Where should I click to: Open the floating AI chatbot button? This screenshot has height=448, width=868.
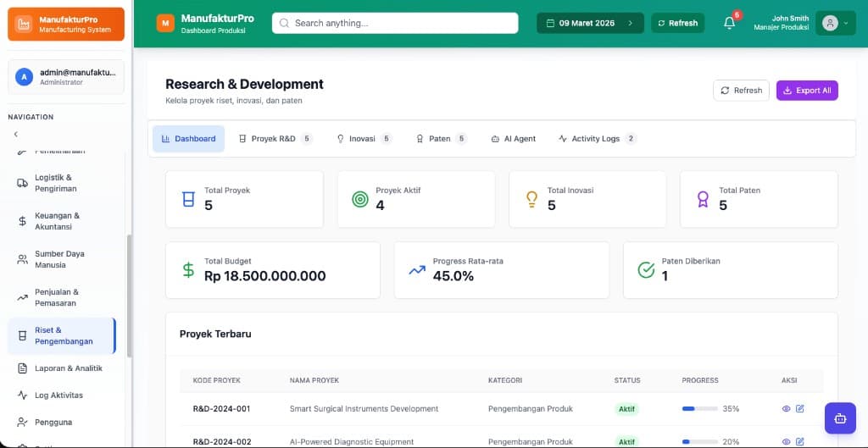[839, 418]
